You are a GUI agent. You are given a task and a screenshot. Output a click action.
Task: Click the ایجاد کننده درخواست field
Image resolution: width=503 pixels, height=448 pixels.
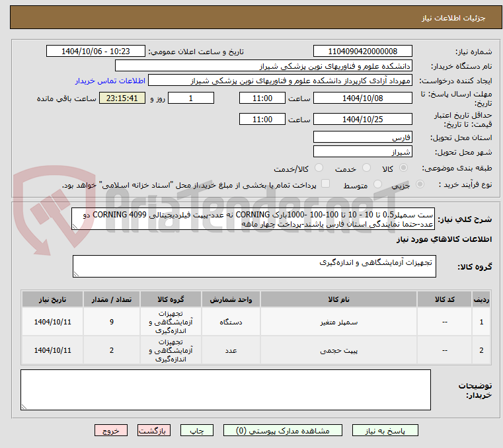(x=280, y=81)
